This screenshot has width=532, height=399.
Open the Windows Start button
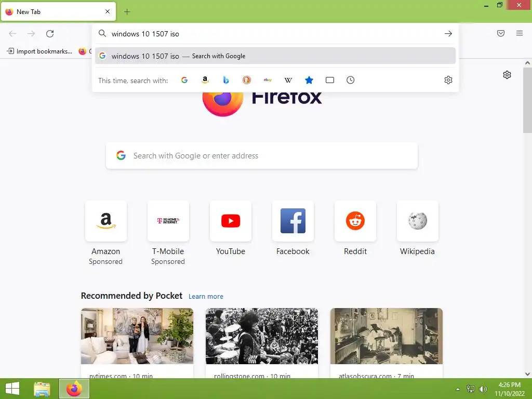click(12, 389)
